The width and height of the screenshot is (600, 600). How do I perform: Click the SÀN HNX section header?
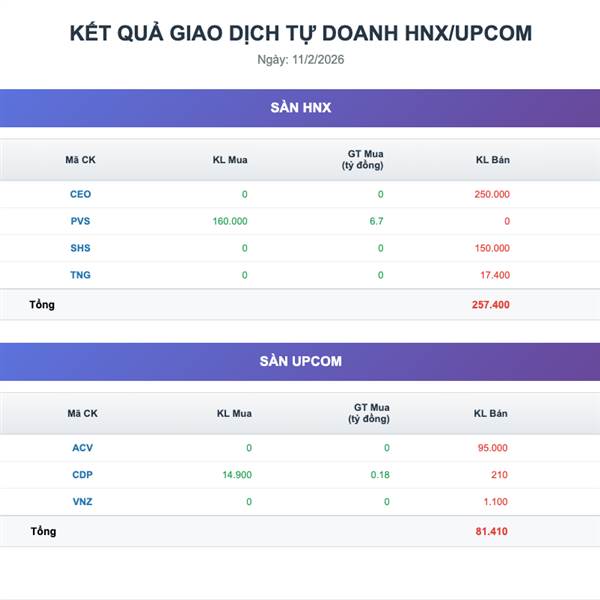300,108
